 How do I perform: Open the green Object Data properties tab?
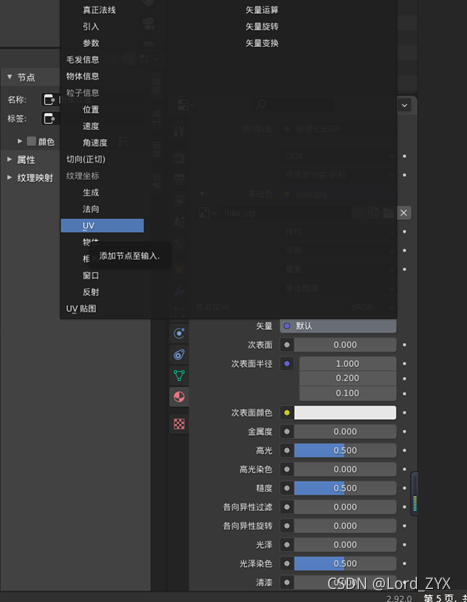[x=179, y=375]
